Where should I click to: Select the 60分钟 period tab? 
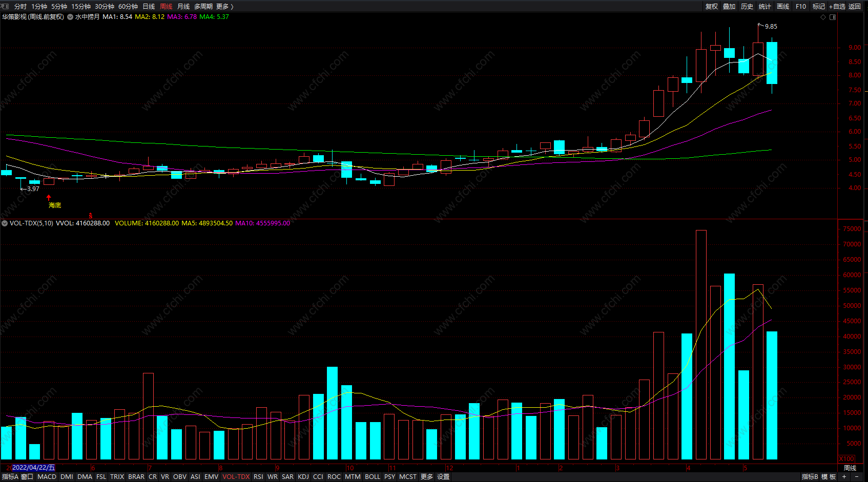point(128,7)
